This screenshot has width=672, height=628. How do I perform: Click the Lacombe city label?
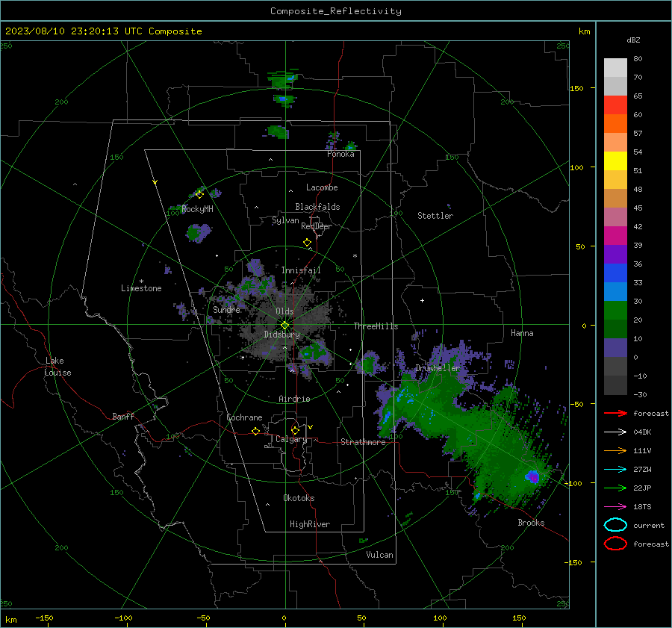coord(322,187)
